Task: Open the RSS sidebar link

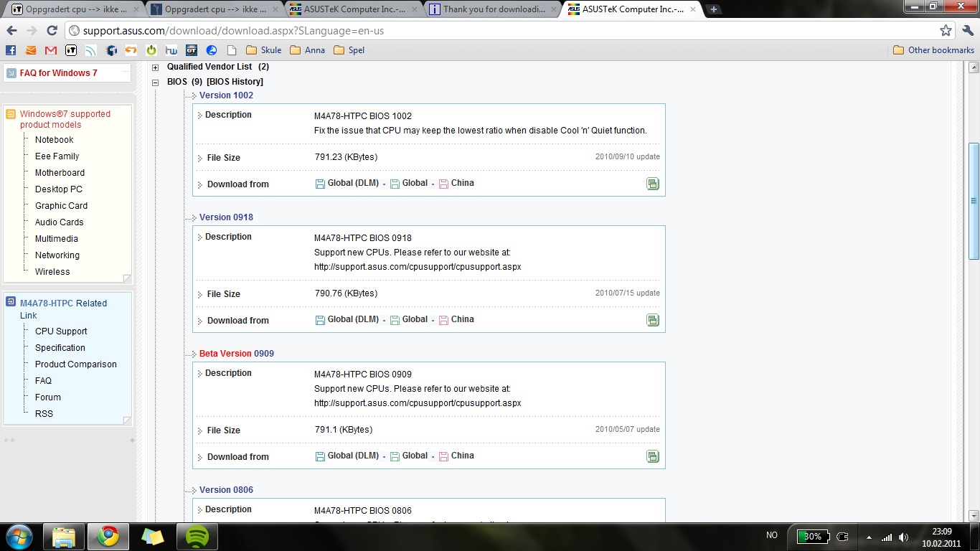Action: (44, 414)
